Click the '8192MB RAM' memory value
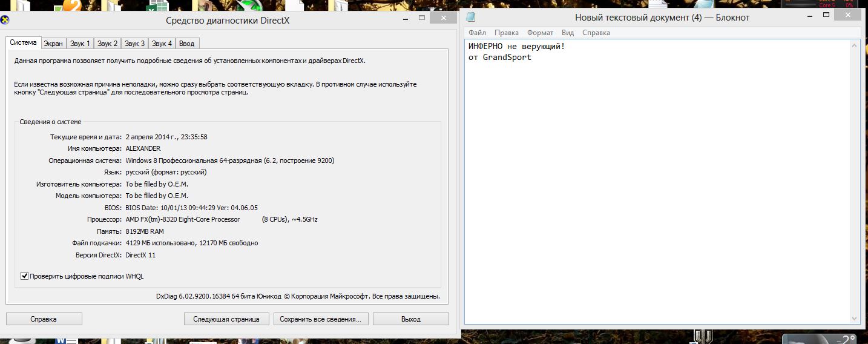The width and height of the screenshot is (868, 344). pyautogui.click(x=145, y=231)
